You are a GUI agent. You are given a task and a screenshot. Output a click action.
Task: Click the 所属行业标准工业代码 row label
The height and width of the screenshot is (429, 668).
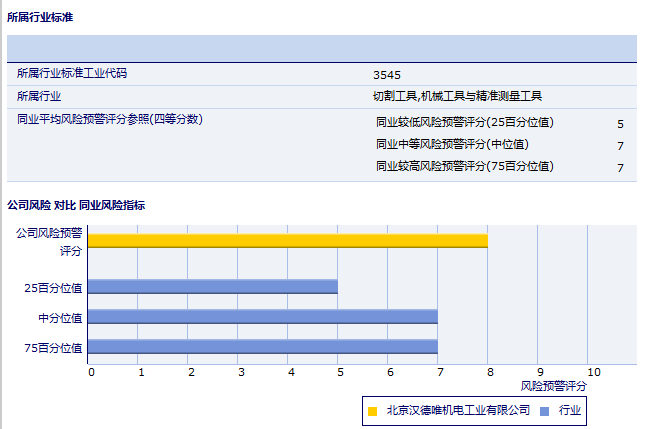pyautogui.click(x=72, y=73)
